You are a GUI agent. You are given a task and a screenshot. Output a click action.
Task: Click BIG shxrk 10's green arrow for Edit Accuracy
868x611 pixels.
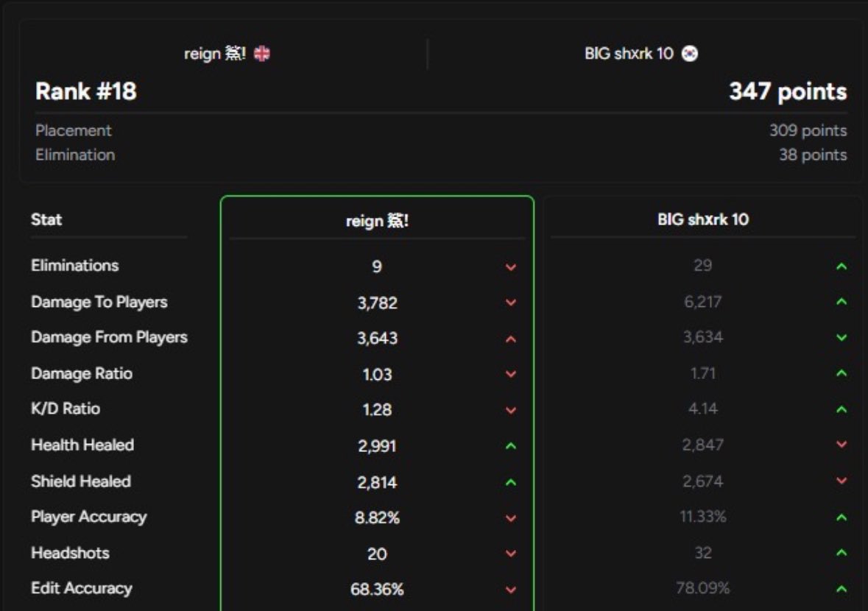pyautogui.click(x=841, y=588)
